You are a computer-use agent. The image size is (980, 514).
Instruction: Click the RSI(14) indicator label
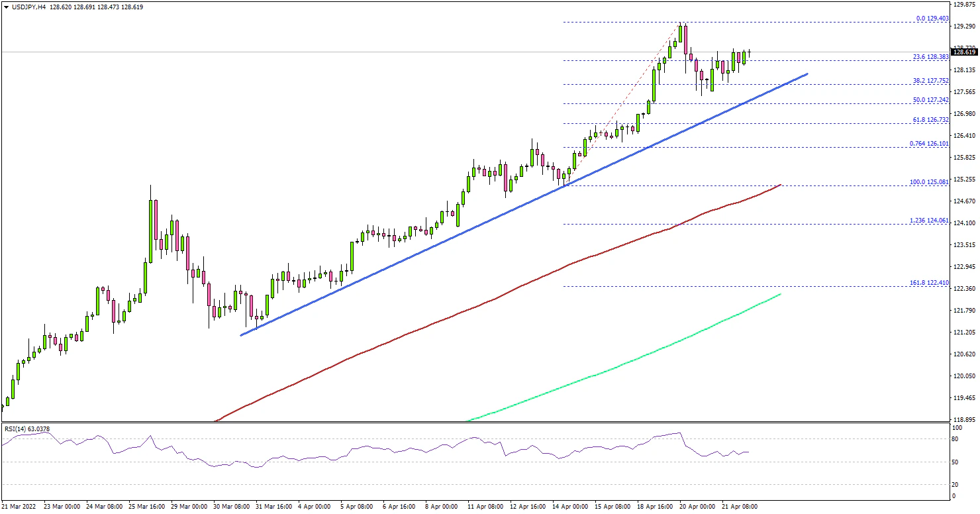point(26,429)
